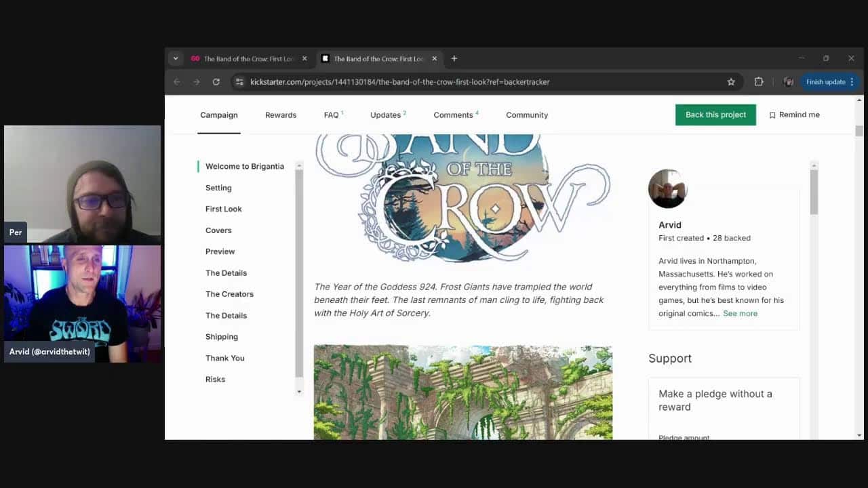
Task: Expand the tab search dropdown chevron
Action: (176, 58)
